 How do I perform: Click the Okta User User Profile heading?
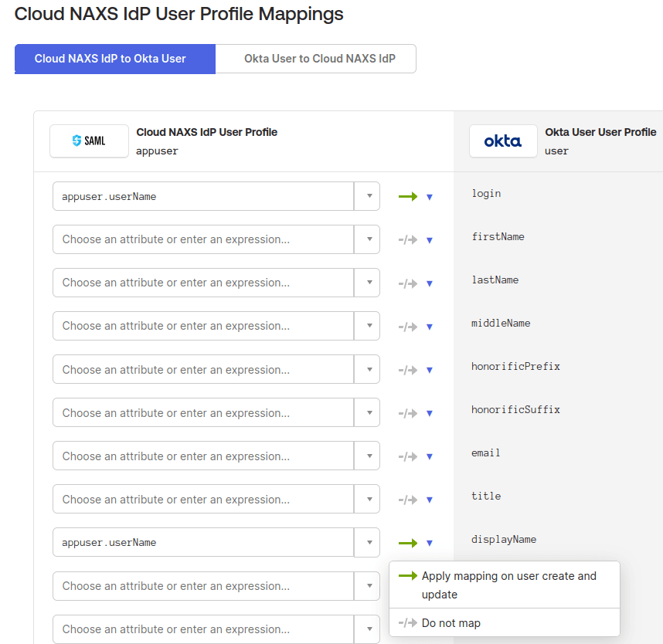[601, 132]
